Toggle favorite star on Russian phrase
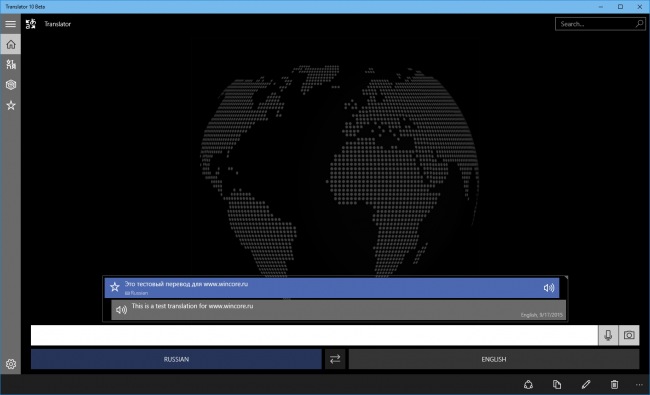 point(115,287)
